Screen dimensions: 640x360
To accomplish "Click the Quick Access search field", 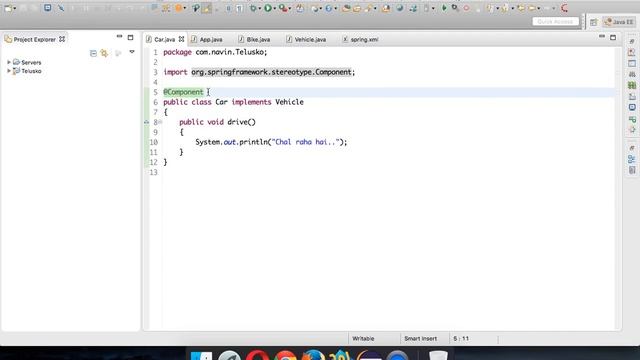I will [x=556, y=21].
